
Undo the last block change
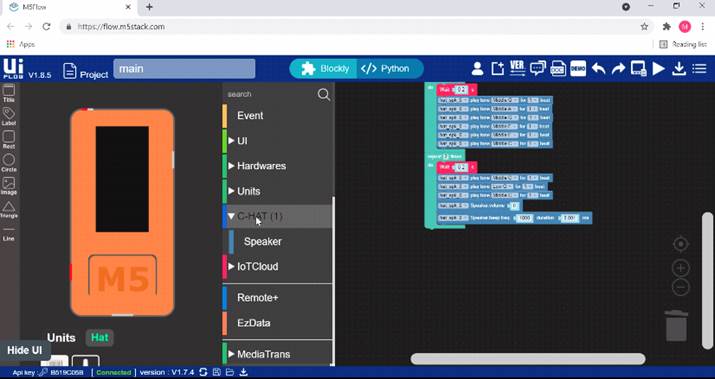pos(598,69)
